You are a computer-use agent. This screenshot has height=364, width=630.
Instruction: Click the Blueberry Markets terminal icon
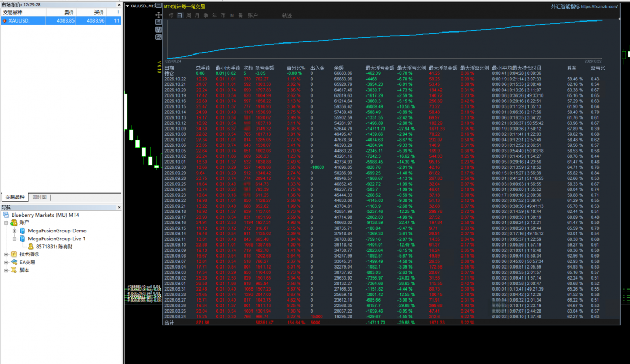(x=6, y=215)
